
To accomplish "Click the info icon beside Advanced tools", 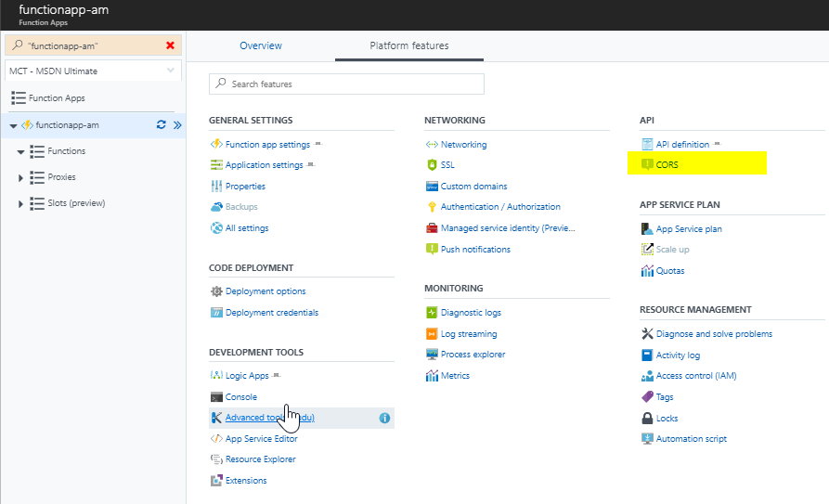I will [x=384, y=418].
